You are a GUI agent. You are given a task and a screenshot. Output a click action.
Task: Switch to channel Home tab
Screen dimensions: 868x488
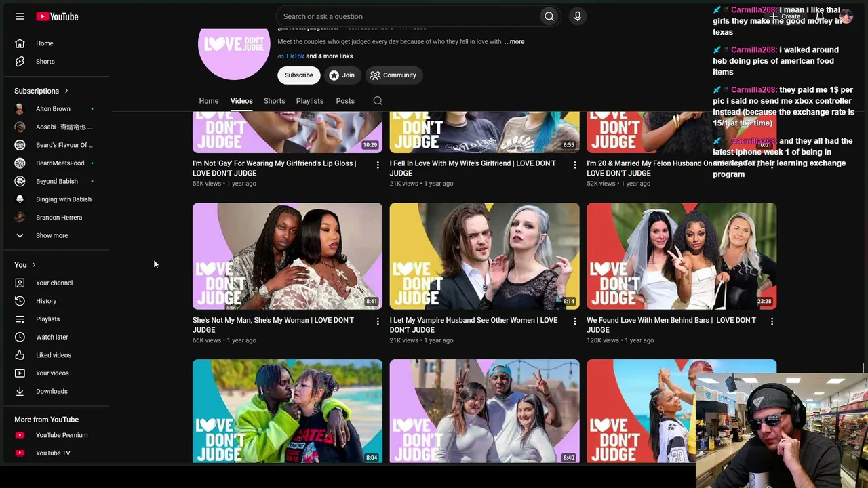point(209,101)
